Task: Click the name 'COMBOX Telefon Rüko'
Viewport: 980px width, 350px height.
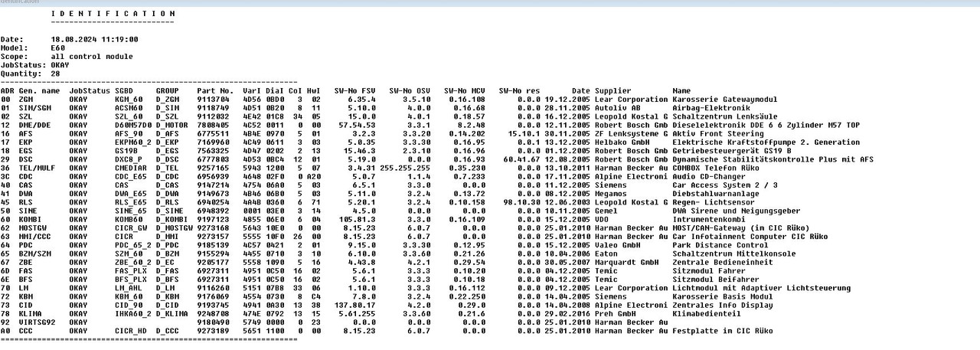Action: coord(716,168)
